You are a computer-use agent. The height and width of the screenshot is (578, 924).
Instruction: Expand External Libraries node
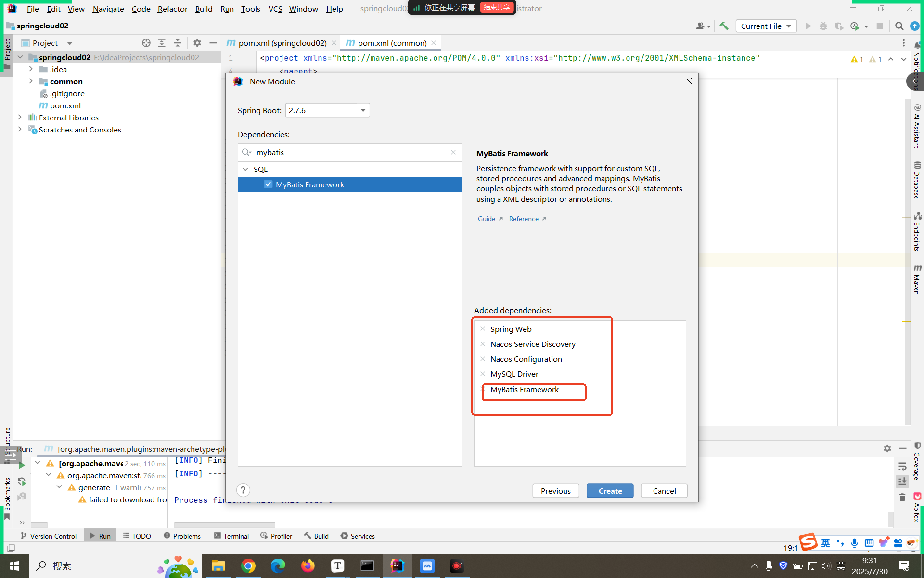(20, 118)
